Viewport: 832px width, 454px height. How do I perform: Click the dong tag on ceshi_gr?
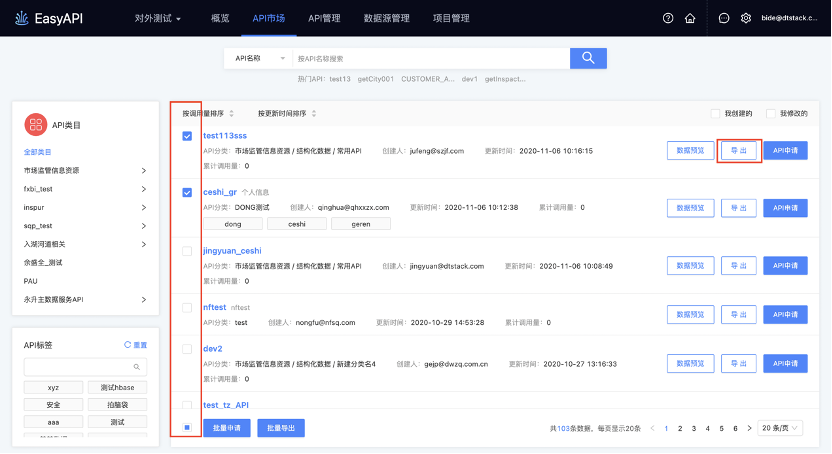(233, 224)
